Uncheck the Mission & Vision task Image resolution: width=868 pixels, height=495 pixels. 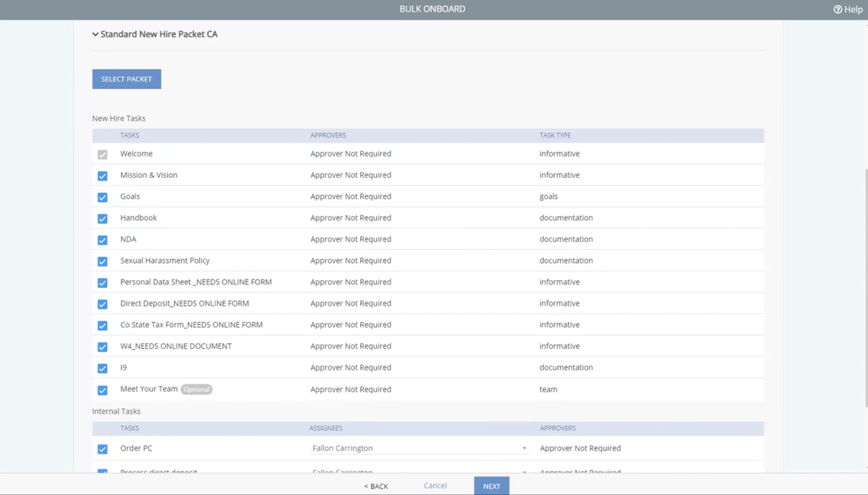click(102, 176)
